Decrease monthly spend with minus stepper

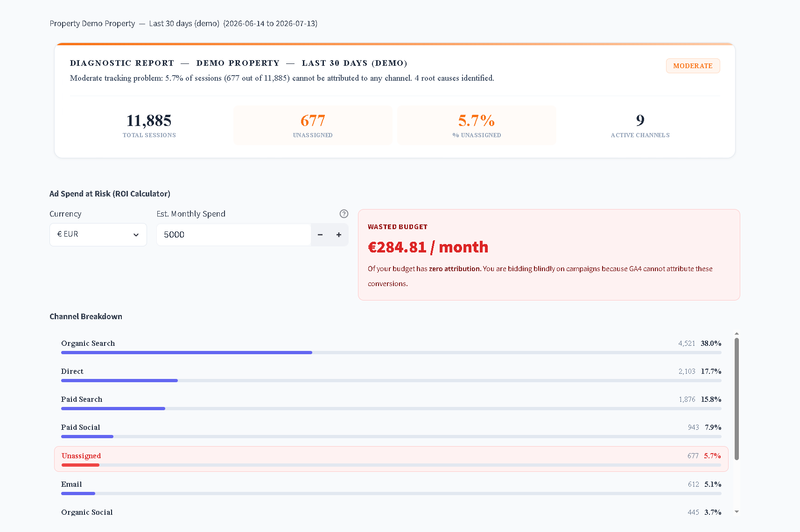[320, 235]
